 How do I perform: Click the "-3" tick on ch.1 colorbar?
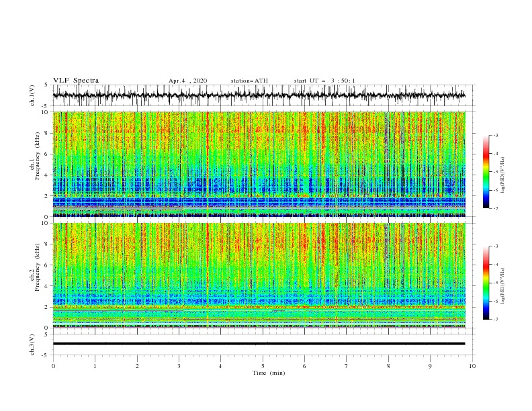[495, 135]
